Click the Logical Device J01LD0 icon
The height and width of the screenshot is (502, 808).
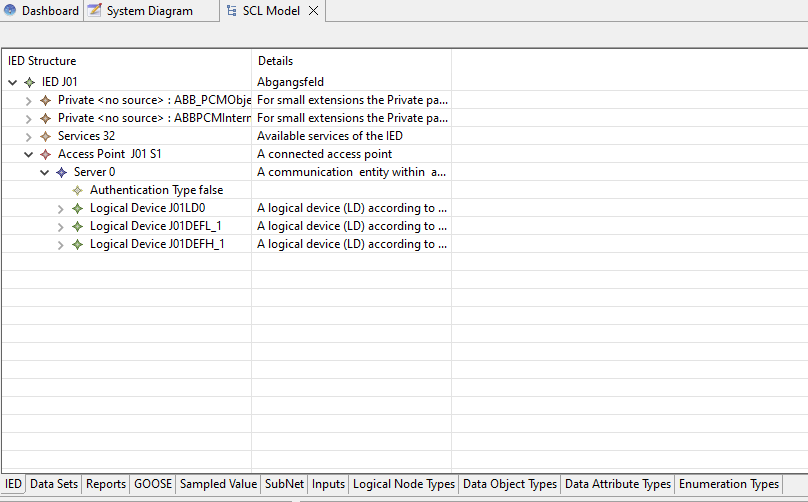[x=78, y=208]
